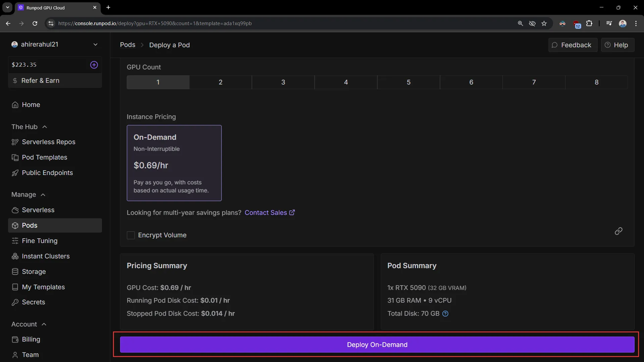This screenshot has height=362, width=644.
Task: Click Total Disk info question icon
Action: click(x=445, y=314)
